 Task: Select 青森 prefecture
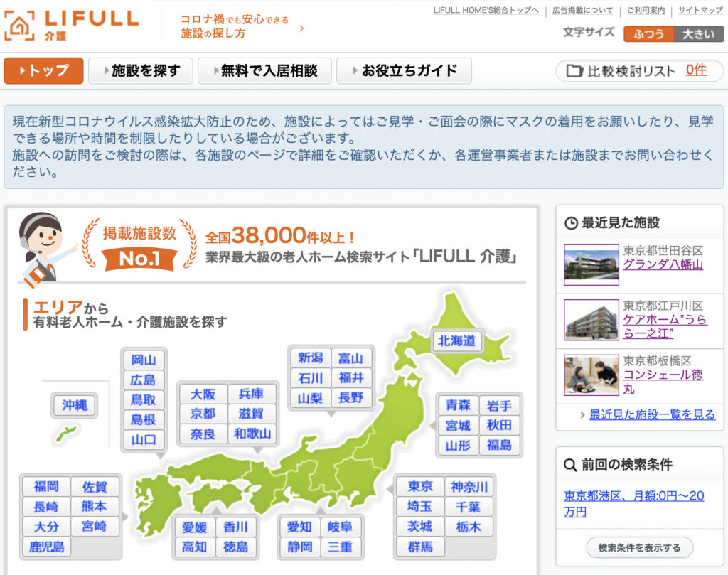459,406
